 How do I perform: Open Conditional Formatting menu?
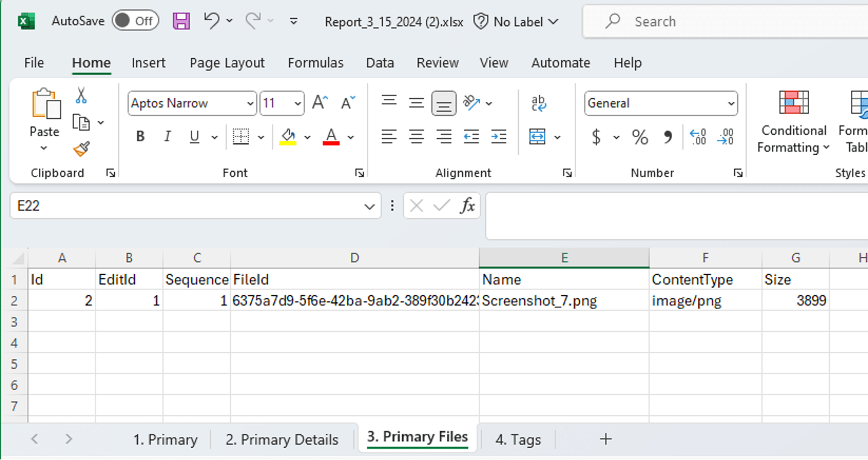click(794, 122)
